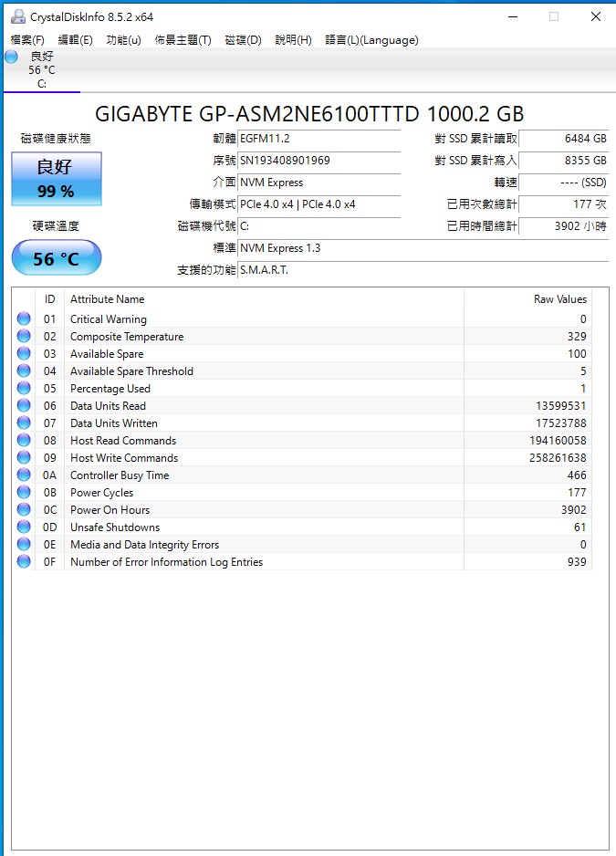Click the status orb for Available Spare Threshold
Image resolution: width=616 pixels, height=856 pixels.
pos(24,371)
